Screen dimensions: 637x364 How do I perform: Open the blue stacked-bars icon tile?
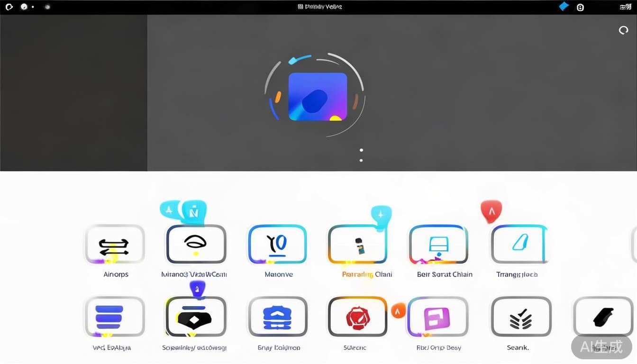click(x=114, y=317)
